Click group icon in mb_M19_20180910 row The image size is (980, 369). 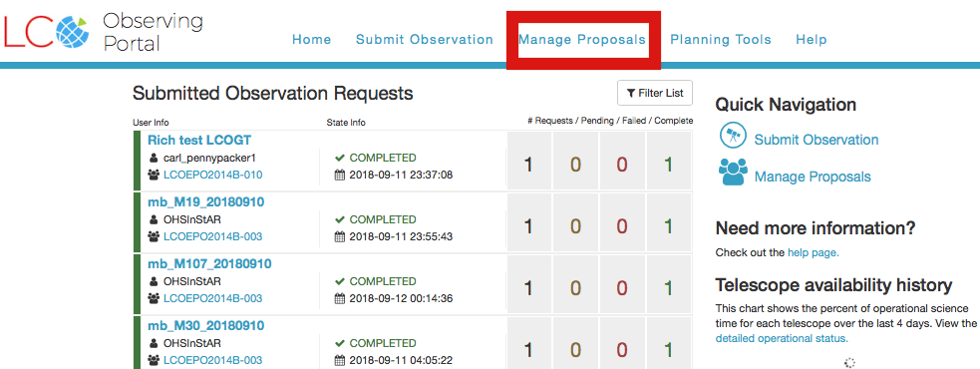click(x=154, y=236)
